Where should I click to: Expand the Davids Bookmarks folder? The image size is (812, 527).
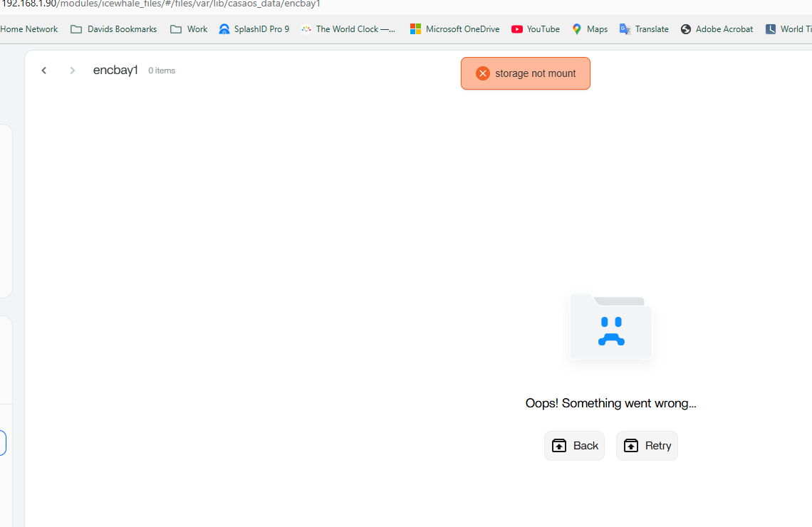(114, 29)
